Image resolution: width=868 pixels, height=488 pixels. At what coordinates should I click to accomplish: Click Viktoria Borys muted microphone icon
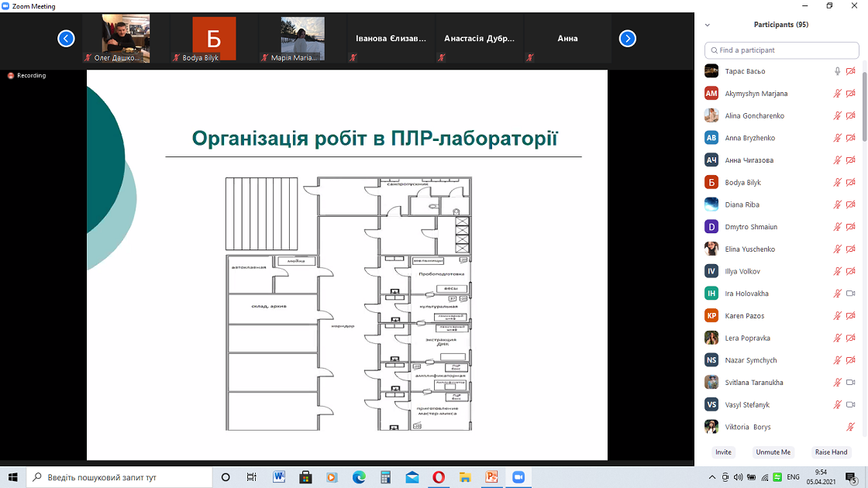851,427
